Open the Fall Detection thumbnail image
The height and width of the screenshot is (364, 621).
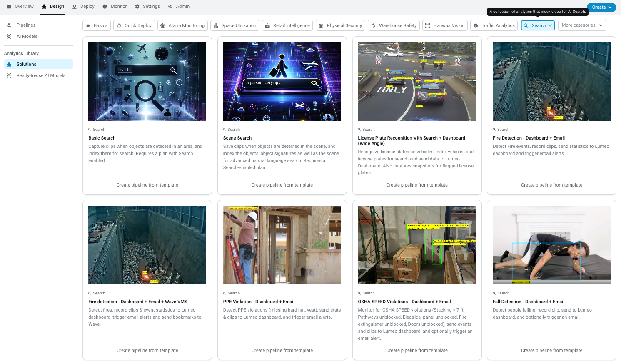[551, 245]
